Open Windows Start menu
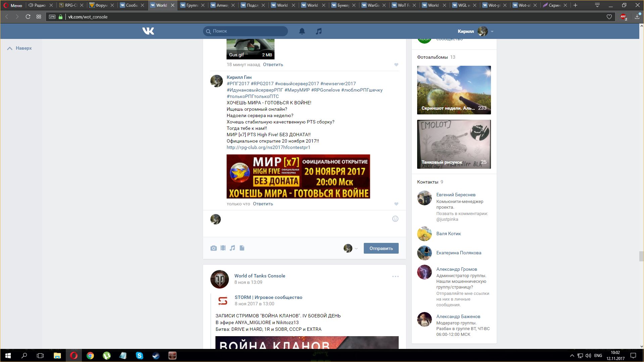Viewport: 644px width, 362px height. tap(8, 356)
